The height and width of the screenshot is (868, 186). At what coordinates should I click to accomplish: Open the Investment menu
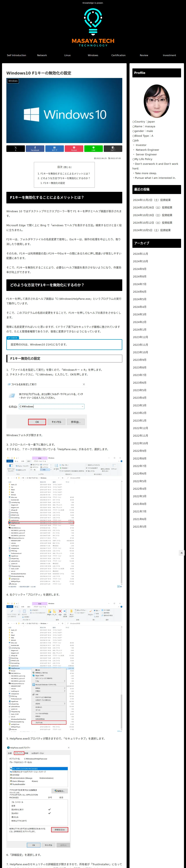click(x=169, y=55)
